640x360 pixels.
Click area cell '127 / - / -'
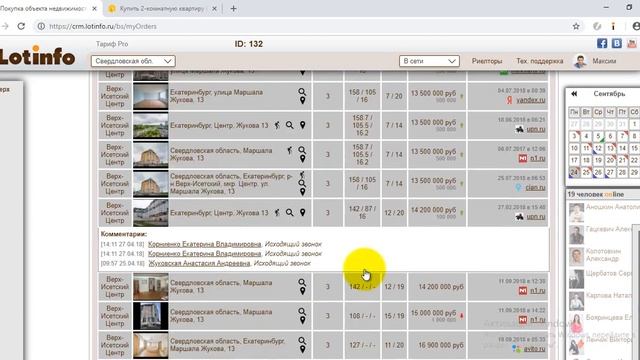[x=362, y=345]
